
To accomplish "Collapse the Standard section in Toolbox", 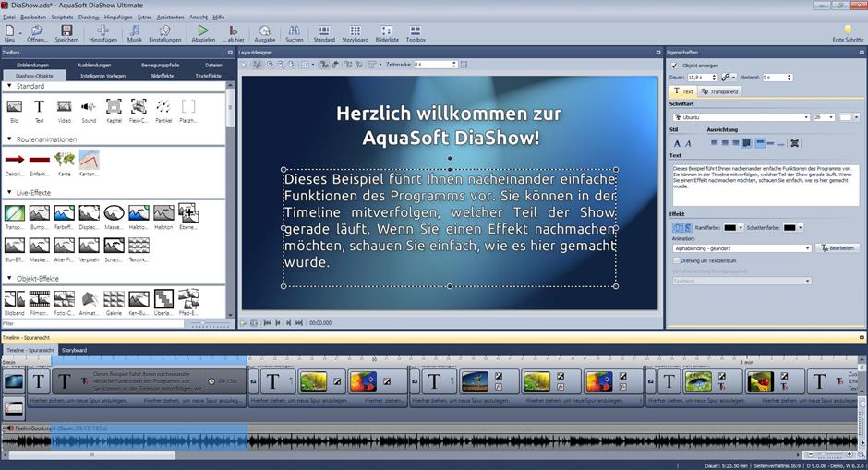I will (9, 86).
